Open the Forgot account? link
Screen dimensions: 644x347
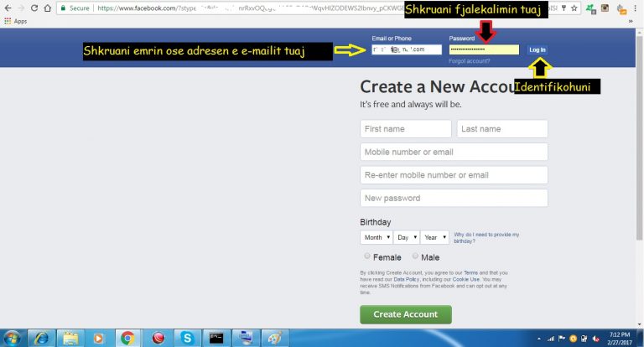coord(469,61)
